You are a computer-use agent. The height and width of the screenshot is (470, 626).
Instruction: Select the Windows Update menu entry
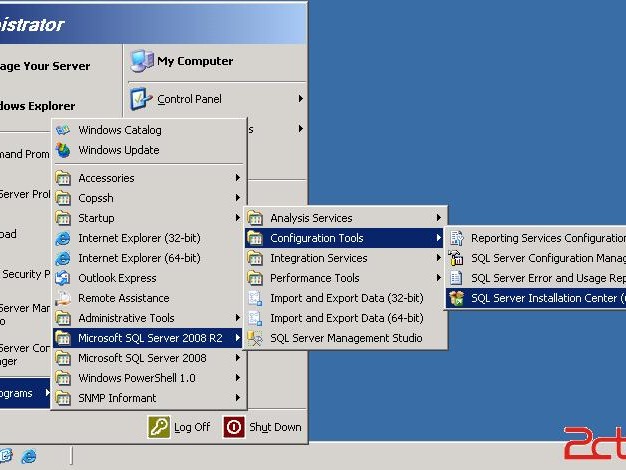coord(148,150)
